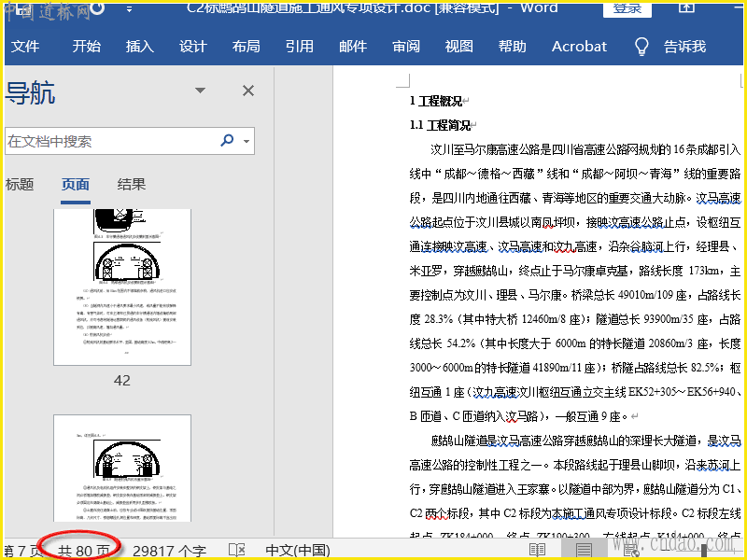Viewport: 747px width, 560px height.
Task: Open the ribbon display options icon
Action: (687, 9)
